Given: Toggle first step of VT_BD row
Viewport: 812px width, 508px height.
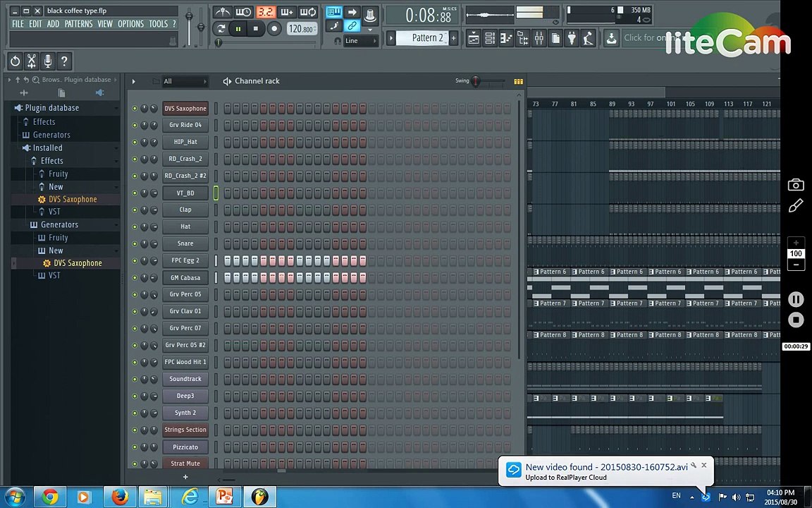Looking at the screenshot, I should (228, 193).
